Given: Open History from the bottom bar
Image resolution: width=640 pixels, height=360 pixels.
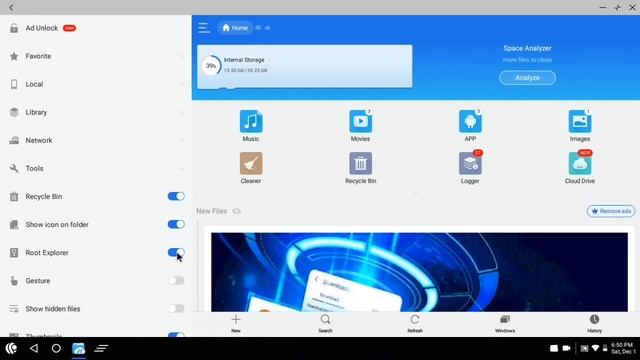Looking at the screenshot, I should [x=594, y=324].
